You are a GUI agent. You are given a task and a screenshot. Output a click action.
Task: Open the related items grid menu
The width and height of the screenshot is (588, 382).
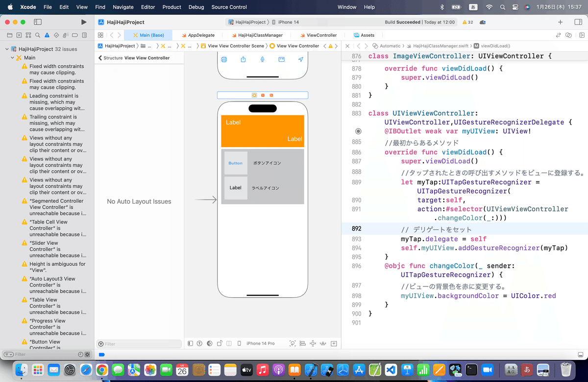pyautogui.click(x=100, y=35)
